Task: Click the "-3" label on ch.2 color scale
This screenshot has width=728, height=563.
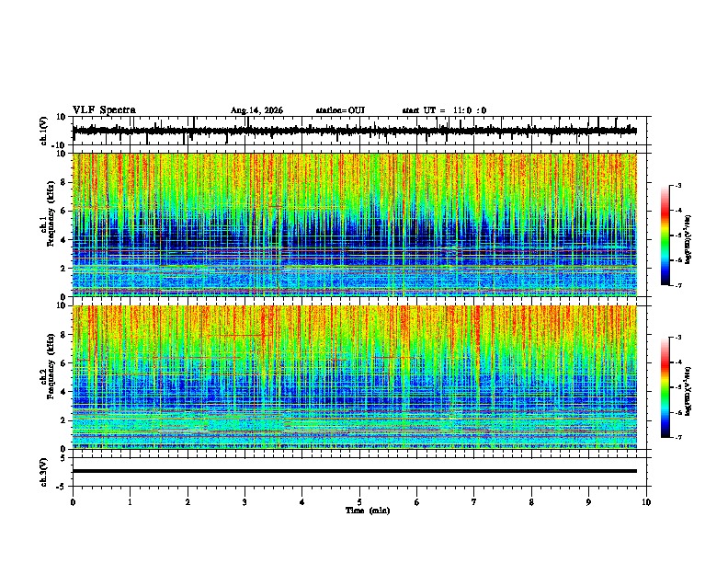Action: [x=677, y=338]
